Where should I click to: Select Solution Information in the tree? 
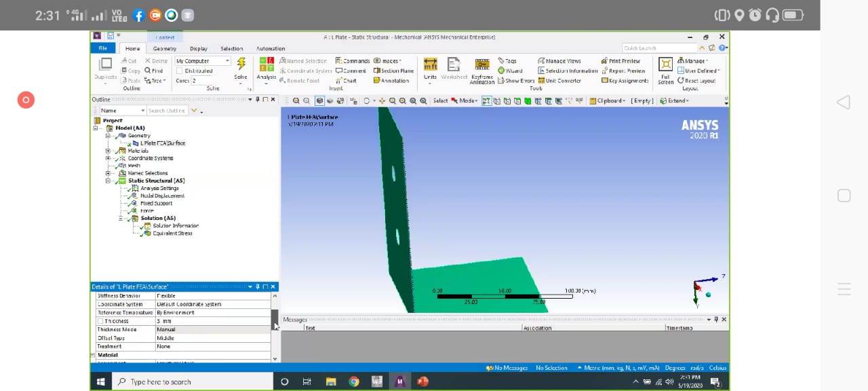point(176,225)
